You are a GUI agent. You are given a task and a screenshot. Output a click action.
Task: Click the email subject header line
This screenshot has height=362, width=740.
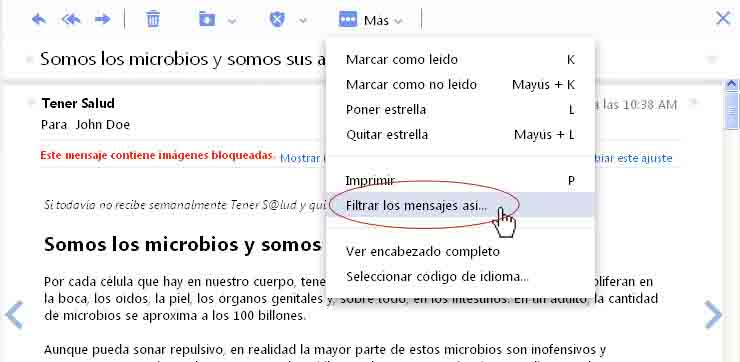[x=183, y=59]
